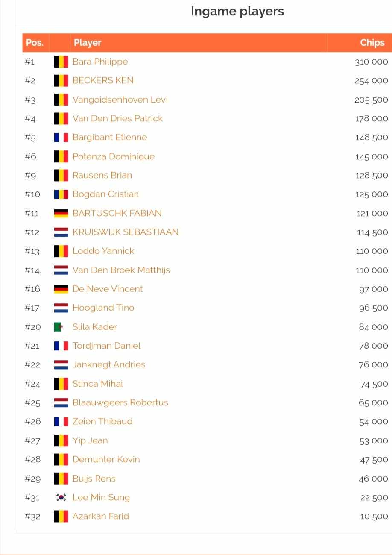
Task: Open Tordjman Daniel player link
Action: click(x=107, y=346)
